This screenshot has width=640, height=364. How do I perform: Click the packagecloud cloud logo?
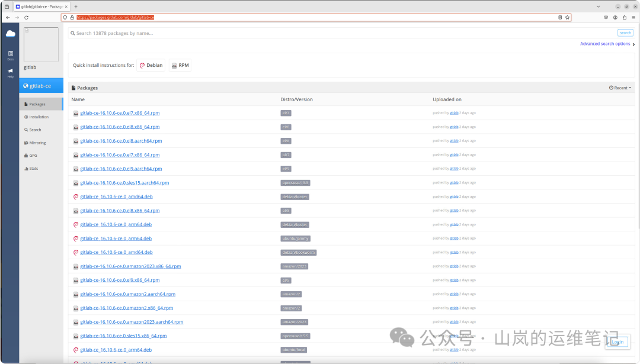click(x=9, y=34)
